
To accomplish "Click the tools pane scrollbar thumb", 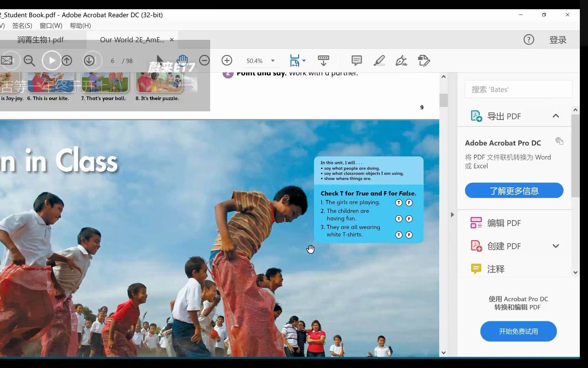I will click(575, 156).
